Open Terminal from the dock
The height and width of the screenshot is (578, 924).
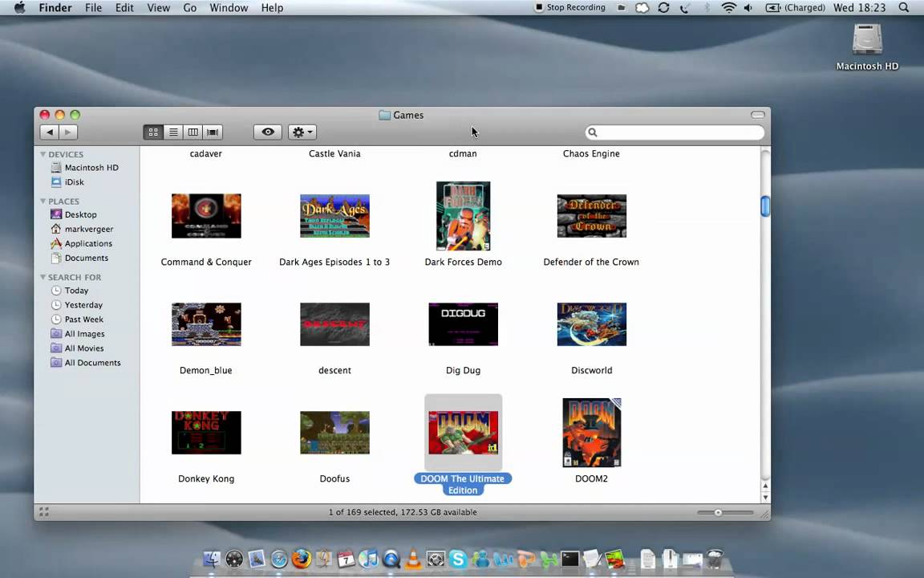pyautogui.click(x=569, y=558)
